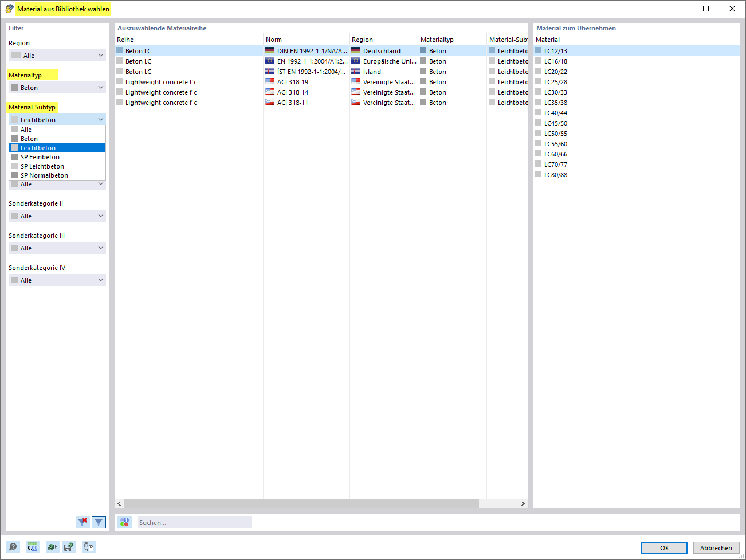Select the LC50/55 material
Viewport: 746px width, 560px height.
point(637,134)
